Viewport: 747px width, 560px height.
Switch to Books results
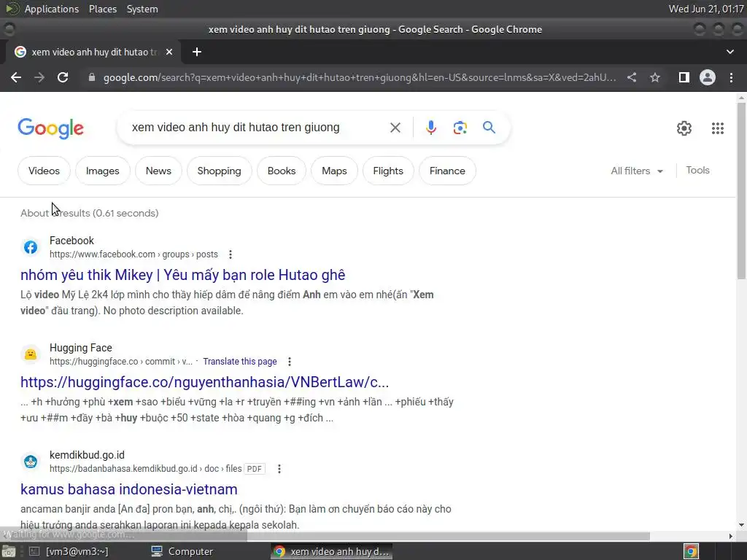click(x=282, y=171)
